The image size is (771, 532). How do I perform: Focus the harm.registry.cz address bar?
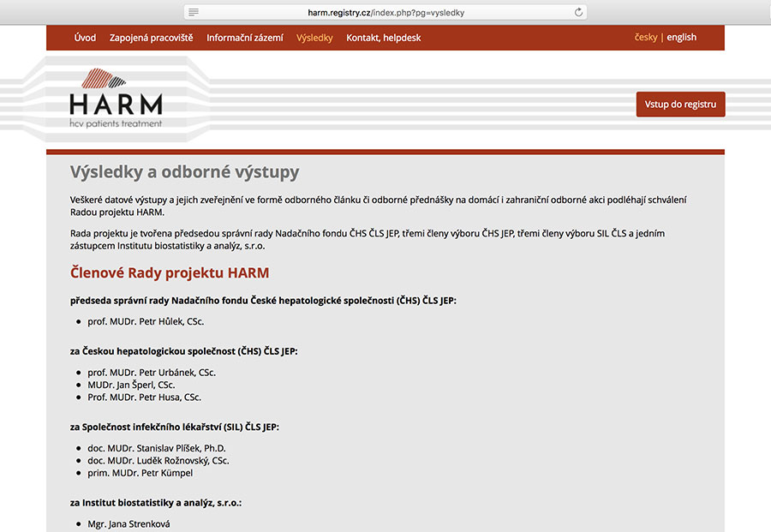tap(385, 13)
